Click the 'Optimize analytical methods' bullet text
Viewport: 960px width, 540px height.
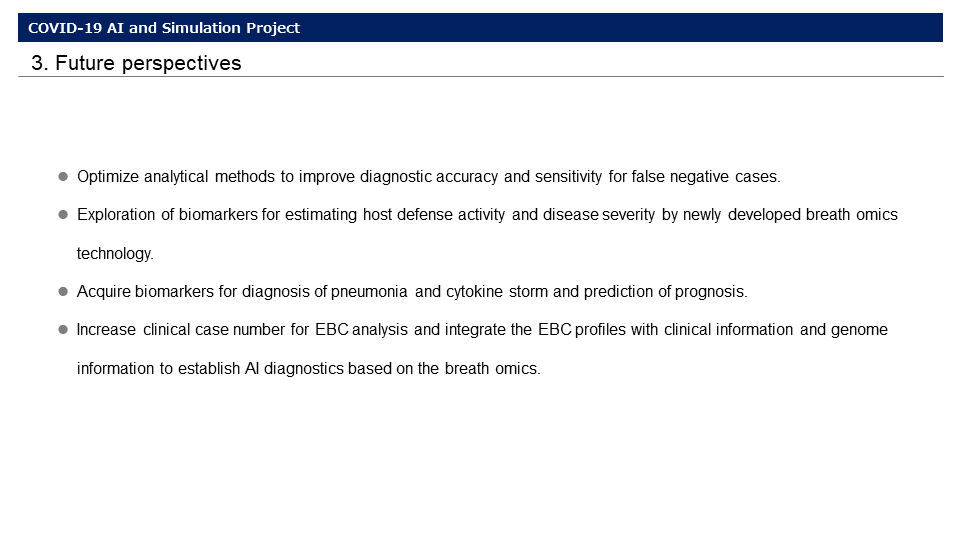click(429, 177)
